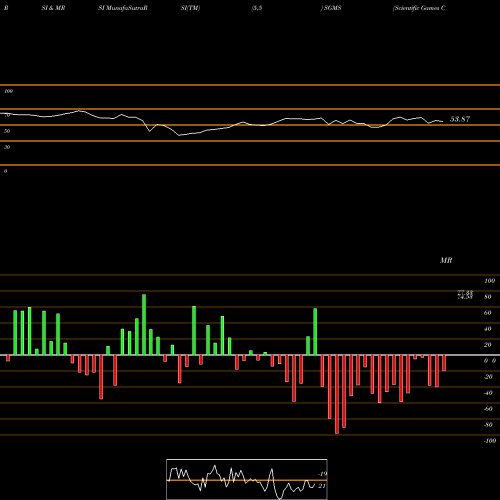Screen dimensions: 500x500
Task: Click the -19 value in mini chart
Action: point(322,474)
